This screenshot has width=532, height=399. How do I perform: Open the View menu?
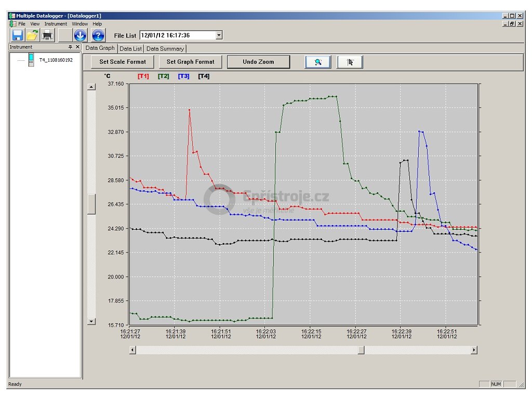(35, 24)
